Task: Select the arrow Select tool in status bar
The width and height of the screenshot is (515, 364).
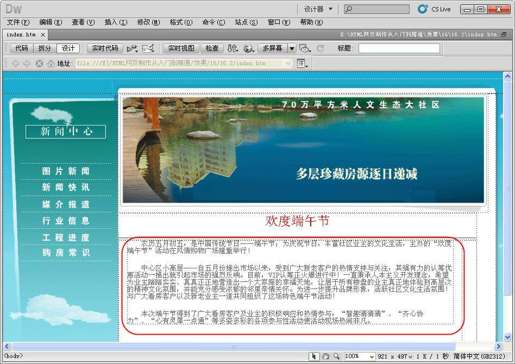Action: point(313,356)
